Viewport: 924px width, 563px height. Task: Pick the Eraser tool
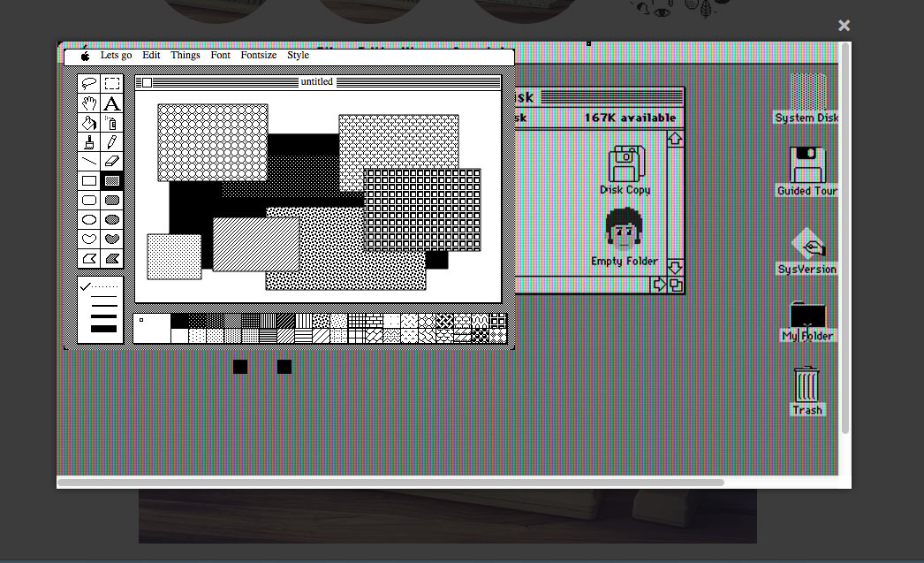click(x=112, y=161)
